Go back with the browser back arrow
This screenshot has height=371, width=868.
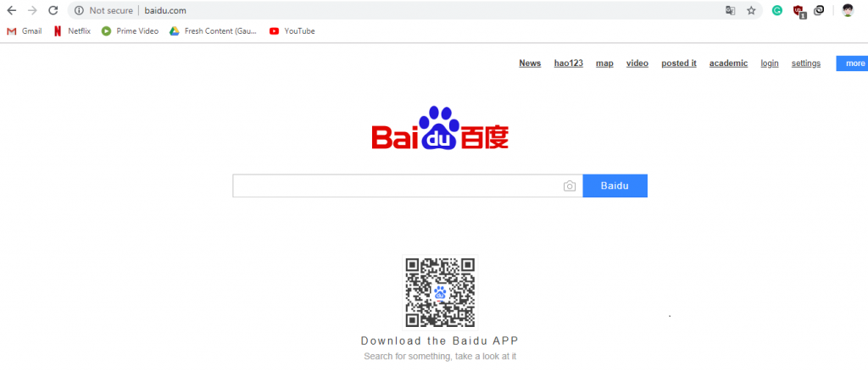pos(12,10)
